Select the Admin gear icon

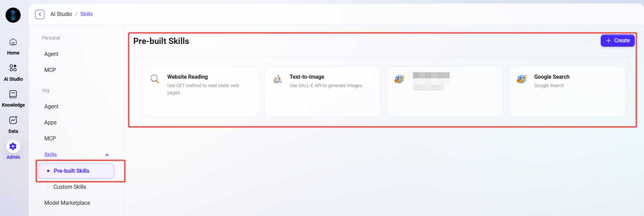click(13, 146)
